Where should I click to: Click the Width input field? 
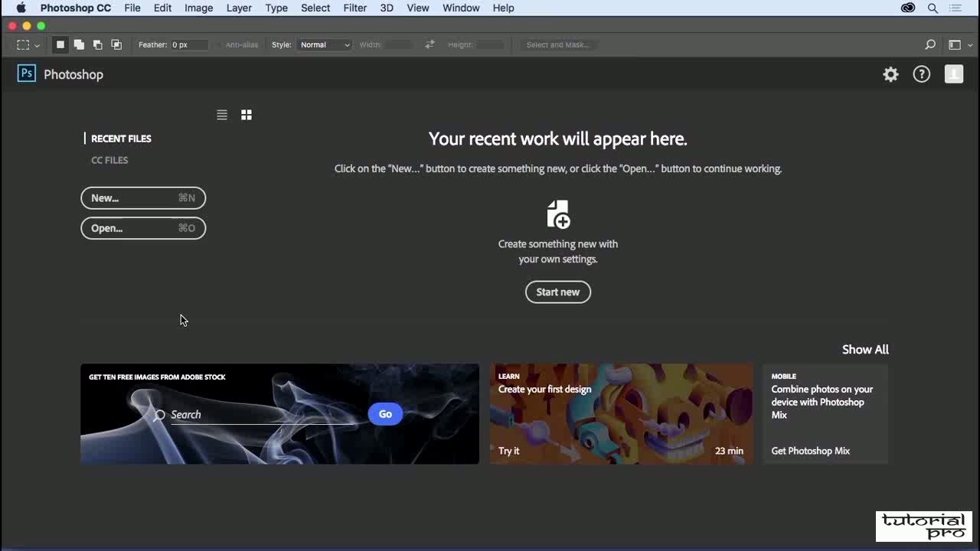tap(398, 45)
